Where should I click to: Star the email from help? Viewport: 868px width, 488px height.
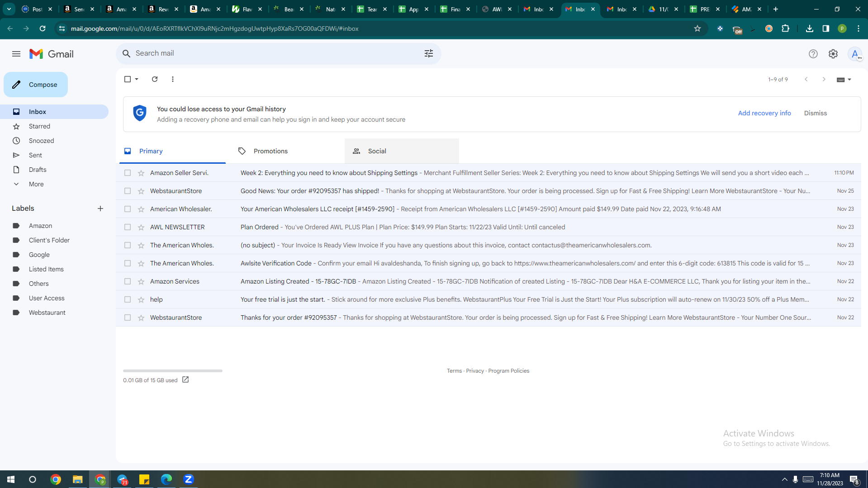(141, 299)
